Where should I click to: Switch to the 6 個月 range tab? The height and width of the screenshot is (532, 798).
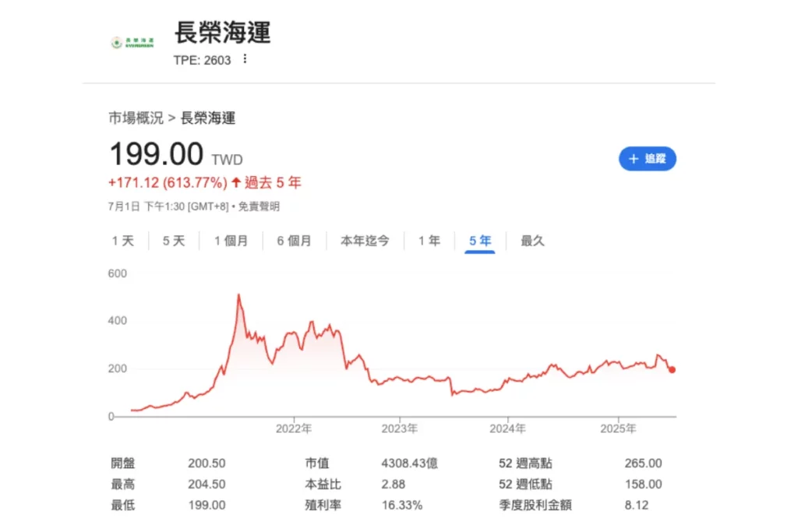pos(294,241)
